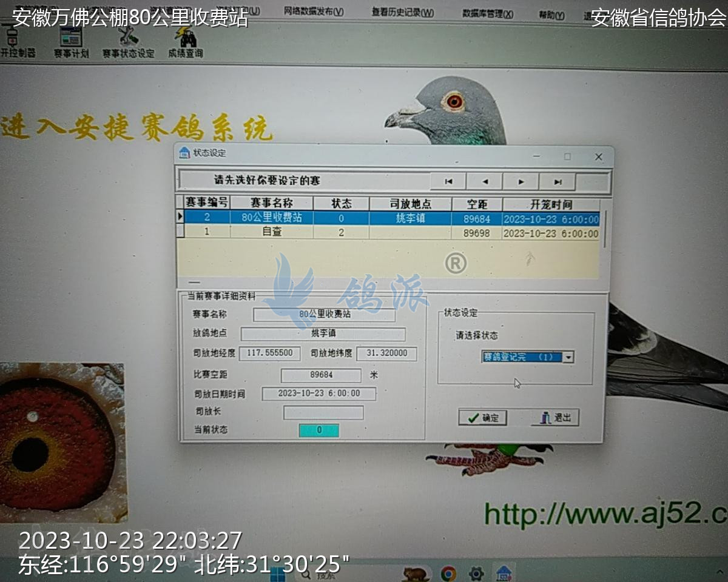Click the 状态设定 window title icon
This screenshot has width=728, height=582.
[x=184, y=153]
